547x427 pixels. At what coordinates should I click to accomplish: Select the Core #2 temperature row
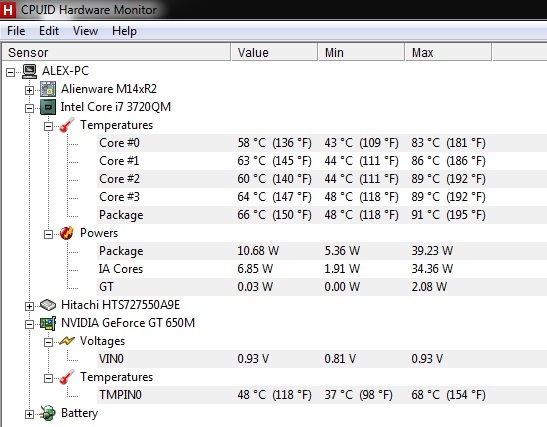pos(322,179)
